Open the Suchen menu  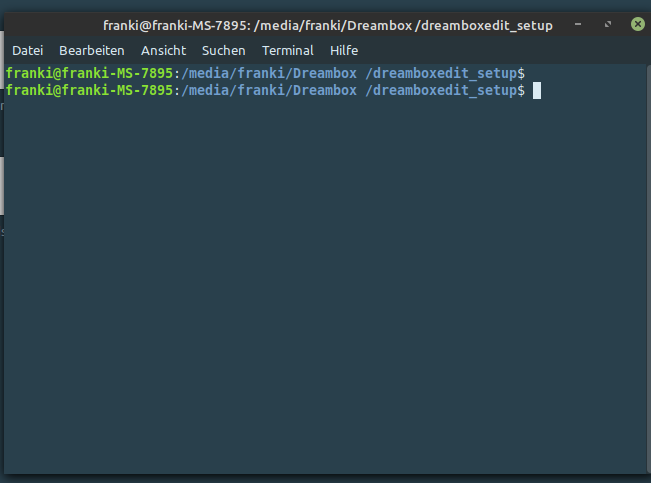[223, 51]
